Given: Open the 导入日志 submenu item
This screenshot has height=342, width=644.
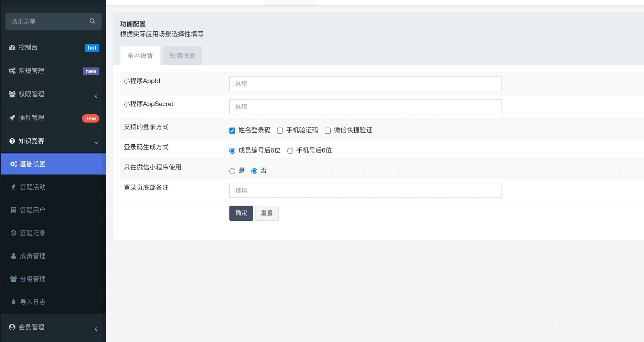Looking at the screenshot, I should pyautogui.click(x=53, y=302).
